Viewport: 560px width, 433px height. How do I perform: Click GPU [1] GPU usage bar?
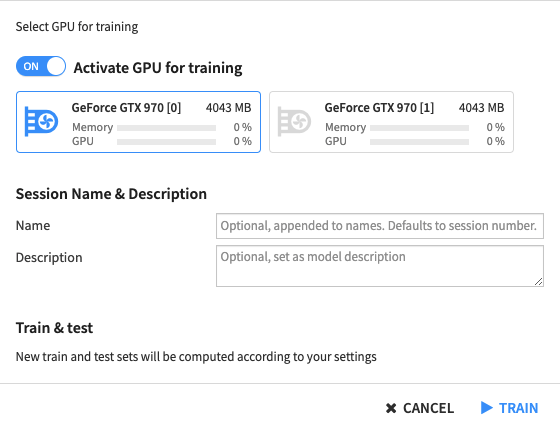(x=419, y=142)
